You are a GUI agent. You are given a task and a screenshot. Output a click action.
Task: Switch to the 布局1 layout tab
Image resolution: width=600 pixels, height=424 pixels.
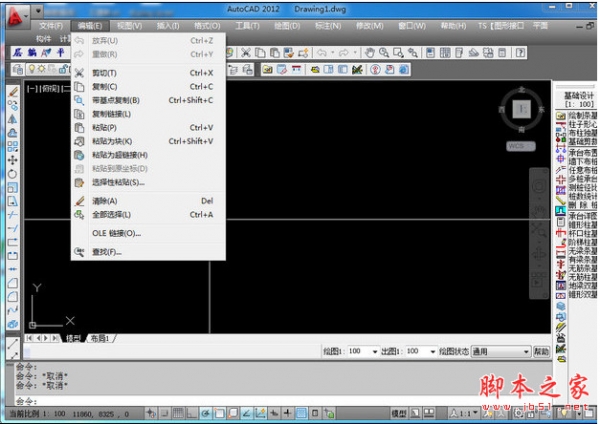pyautogui.click(x=99, y=338)
